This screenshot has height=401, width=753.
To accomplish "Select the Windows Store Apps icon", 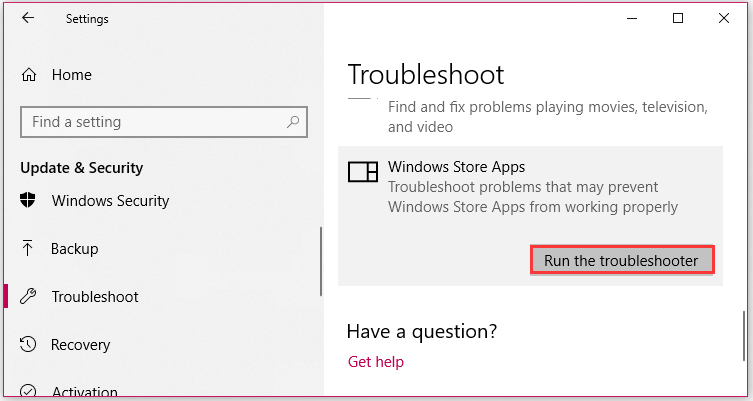I will [363, 172].
